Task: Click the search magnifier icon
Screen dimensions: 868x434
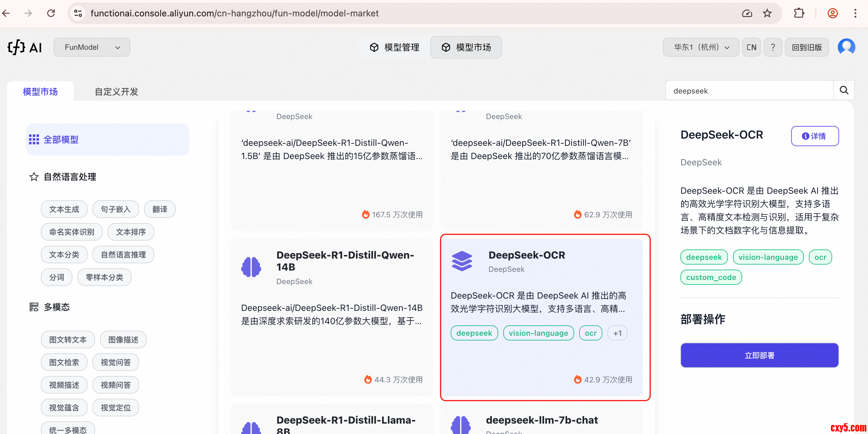Action: (x=843, y=90)
